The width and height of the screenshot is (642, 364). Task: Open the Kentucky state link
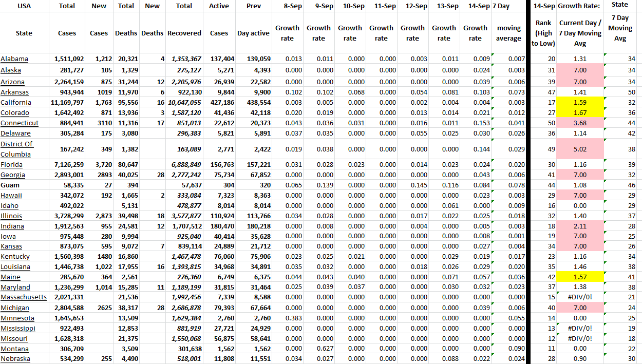tap(15, 257)
